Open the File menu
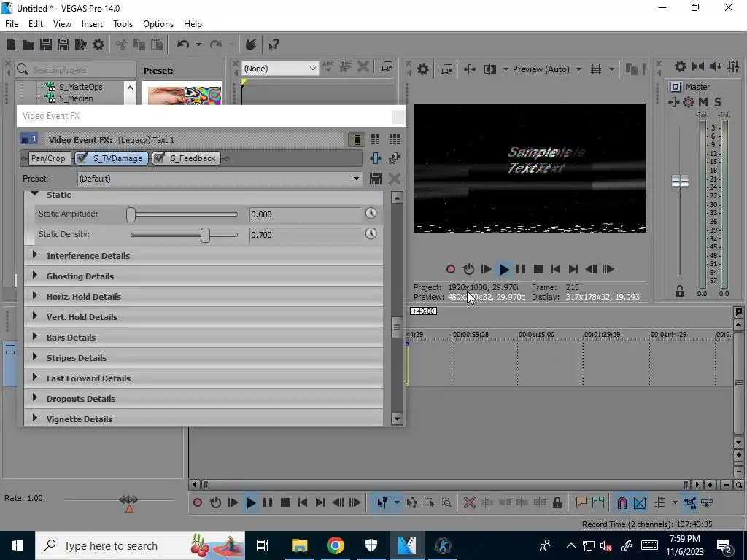Viewport: 747px width, 560px height. [12, 24]
